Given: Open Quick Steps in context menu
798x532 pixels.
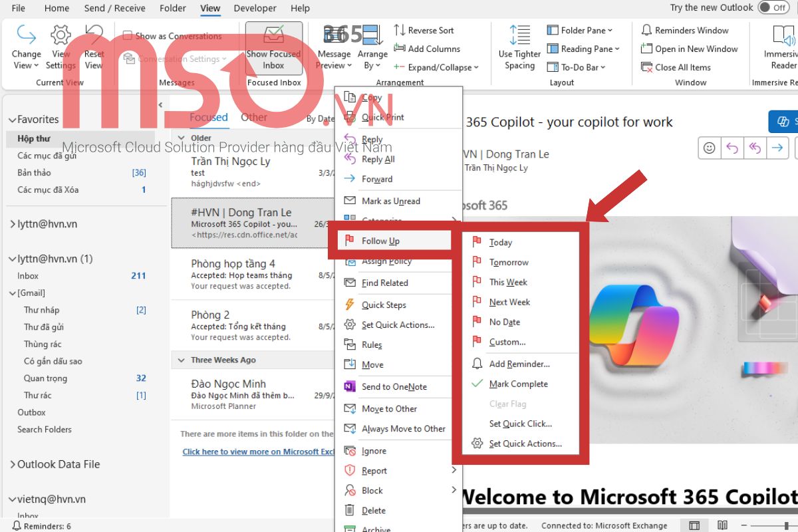Looking at the screenshot, I should (399, 305).
